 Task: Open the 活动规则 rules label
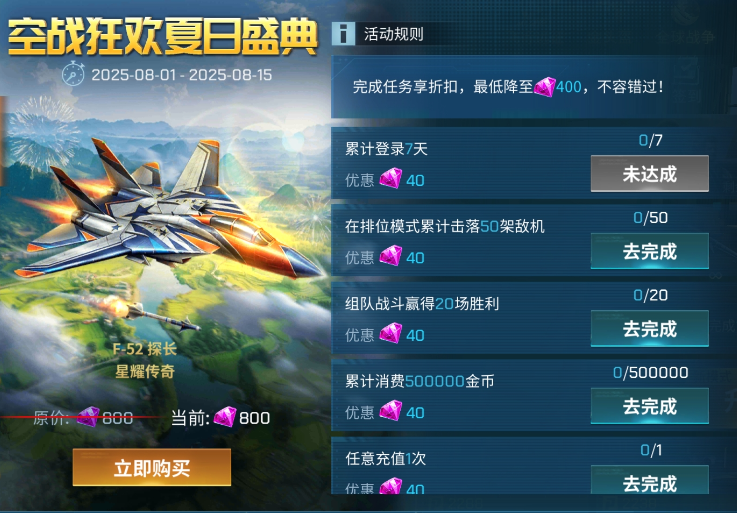click(393, 34)
